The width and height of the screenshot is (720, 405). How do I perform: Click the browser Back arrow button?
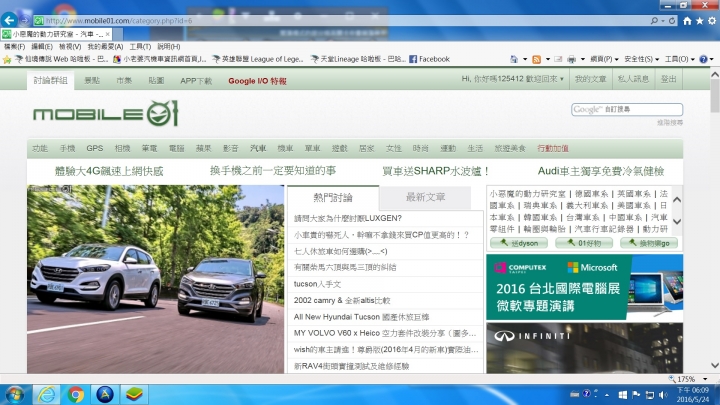click(9, 20)
